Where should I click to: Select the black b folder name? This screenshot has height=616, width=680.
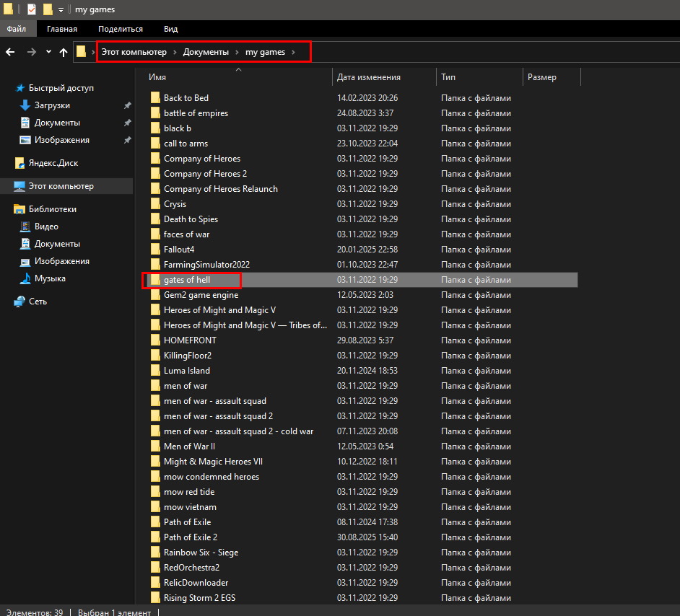178,128
